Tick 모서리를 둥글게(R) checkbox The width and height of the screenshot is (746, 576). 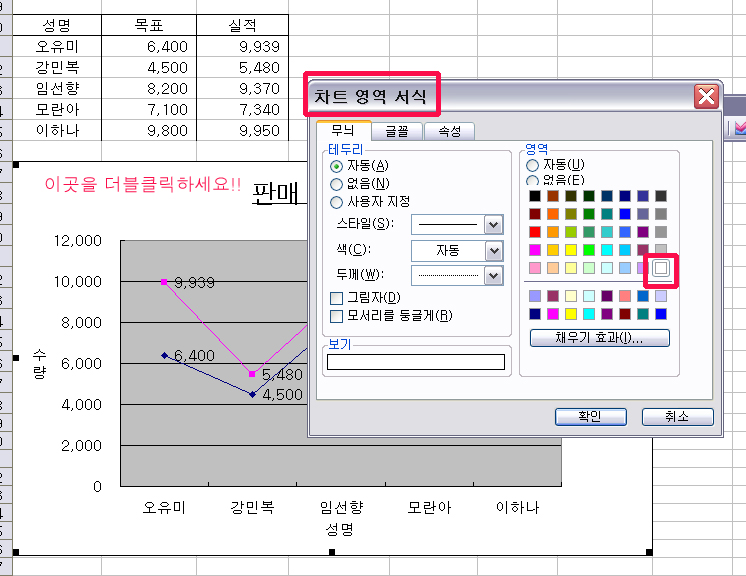click(x=391, y=316)
